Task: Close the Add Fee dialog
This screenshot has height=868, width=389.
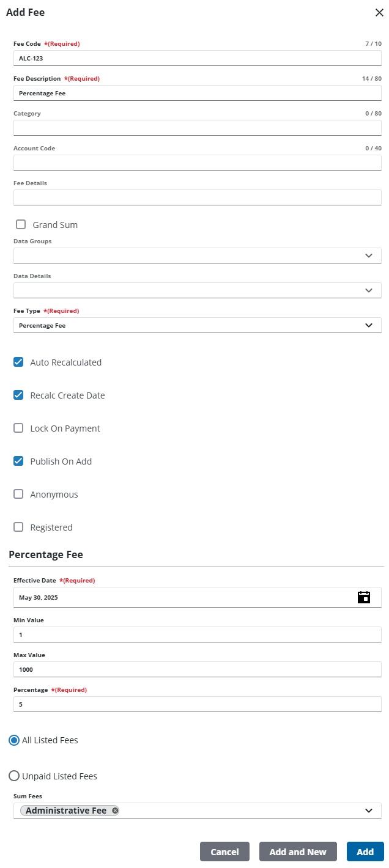Action: pyautogui.click(x=379, y=12)
